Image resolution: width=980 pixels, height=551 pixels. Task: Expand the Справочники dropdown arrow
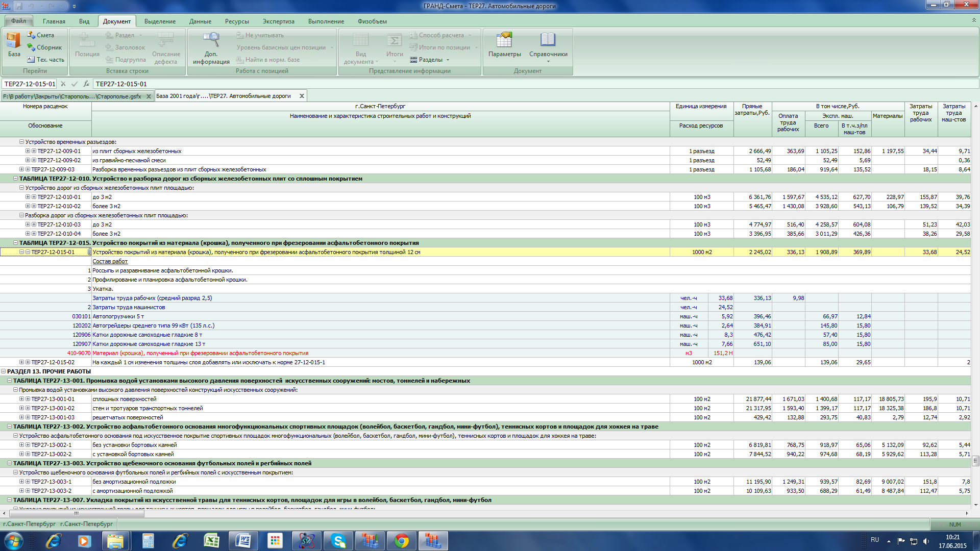click(548, 62)
